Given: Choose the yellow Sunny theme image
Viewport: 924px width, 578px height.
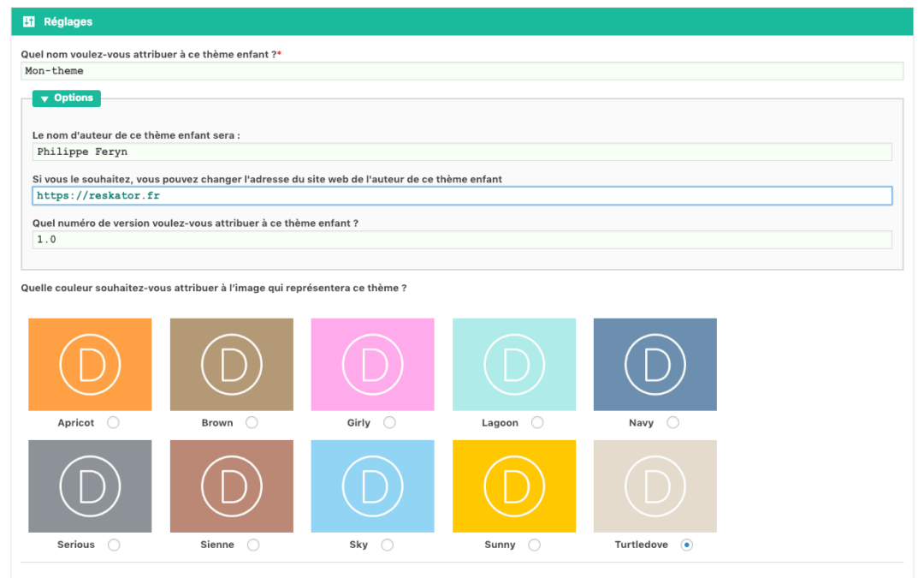Looking at the screenshot, I should pyautogui.click(x=514, y=486).
